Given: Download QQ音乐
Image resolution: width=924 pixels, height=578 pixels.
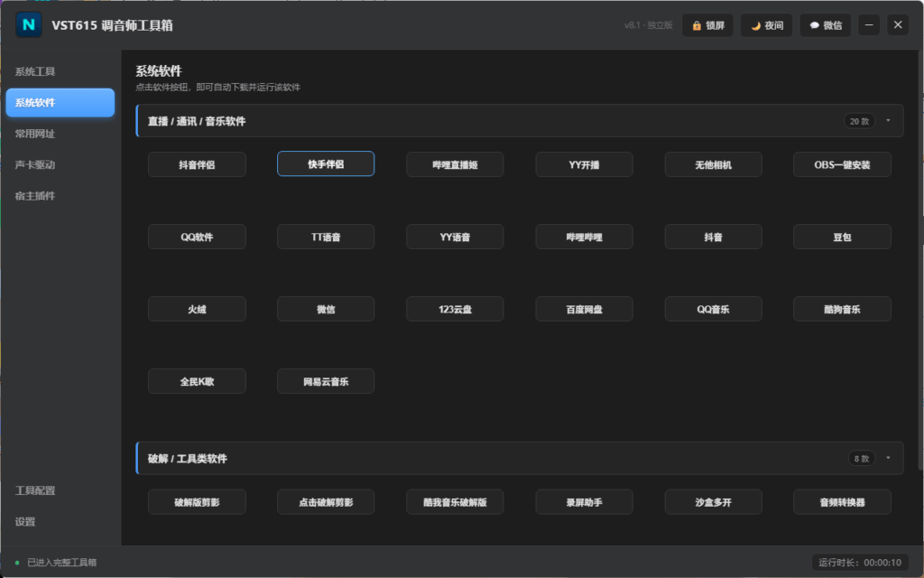Looking at the screenshot, I should pyautogui.click(x=713, y=309).
